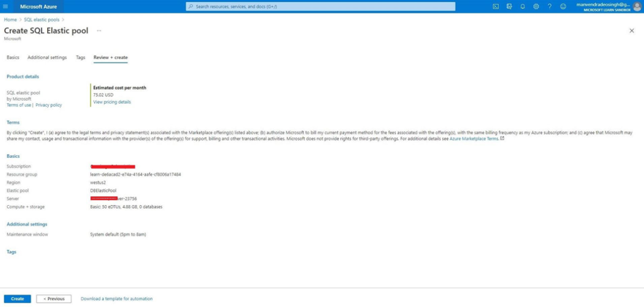Viewport: 644px width, 307px height.
Task: Download a template for automation
Action: 116,299
